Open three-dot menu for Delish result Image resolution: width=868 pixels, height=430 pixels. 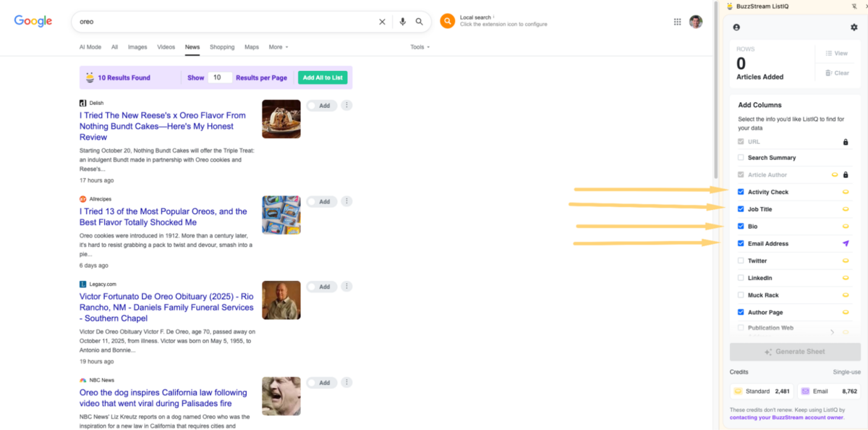(346, 105)
